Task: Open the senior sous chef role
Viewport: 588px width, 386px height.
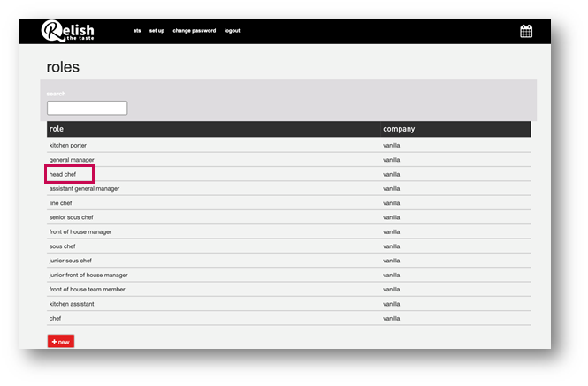Action: [x=71, y=217]
